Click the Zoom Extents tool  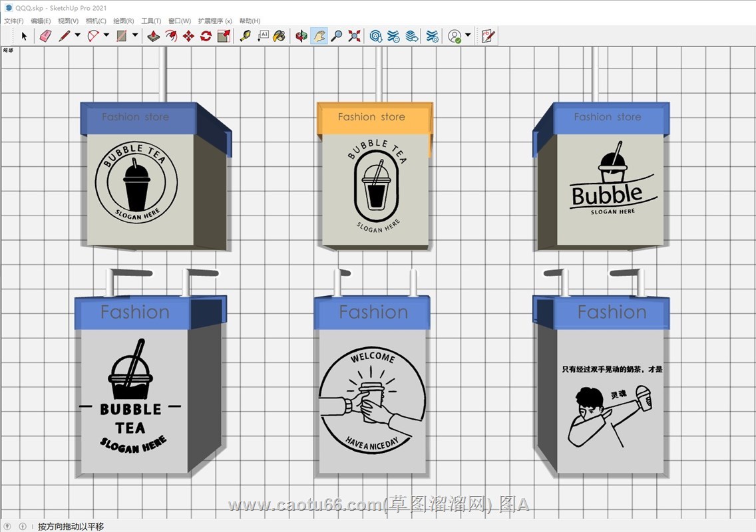pyautogui.click(x=354, y=36)
